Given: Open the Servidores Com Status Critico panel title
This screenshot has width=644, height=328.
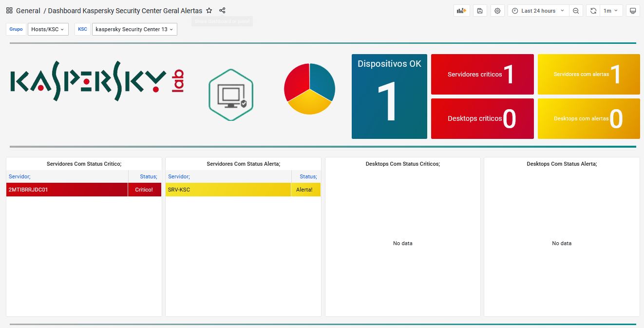Looking at the screenshot, I should point(84,164).
